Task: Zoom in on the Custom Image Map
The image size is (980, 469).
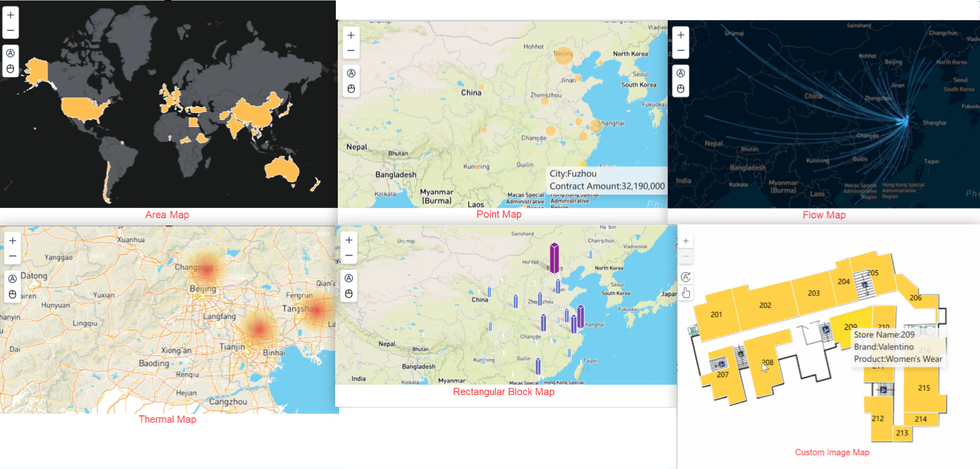Action: [685, 241]
